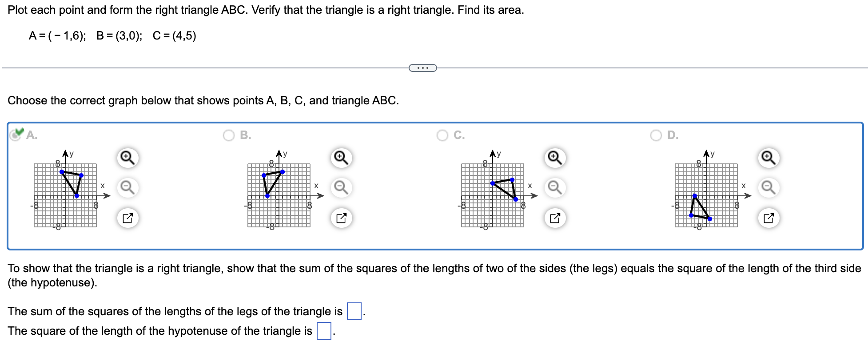The width and height of the screenshot is (868, 353).
Task: Click the zoom-out magnifier for graph A
Action: pyautogui.click(x=127, y=188)
